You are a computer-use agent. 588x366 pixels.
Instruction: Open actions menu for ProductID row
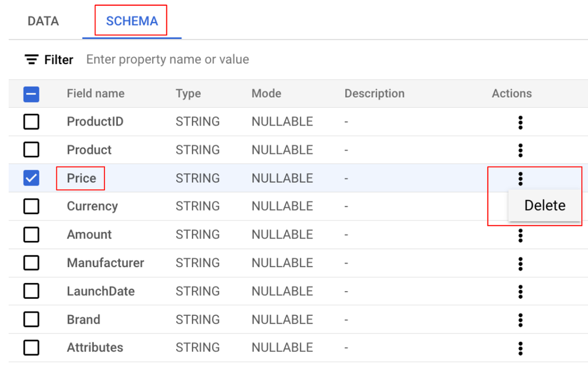[520, 122]
